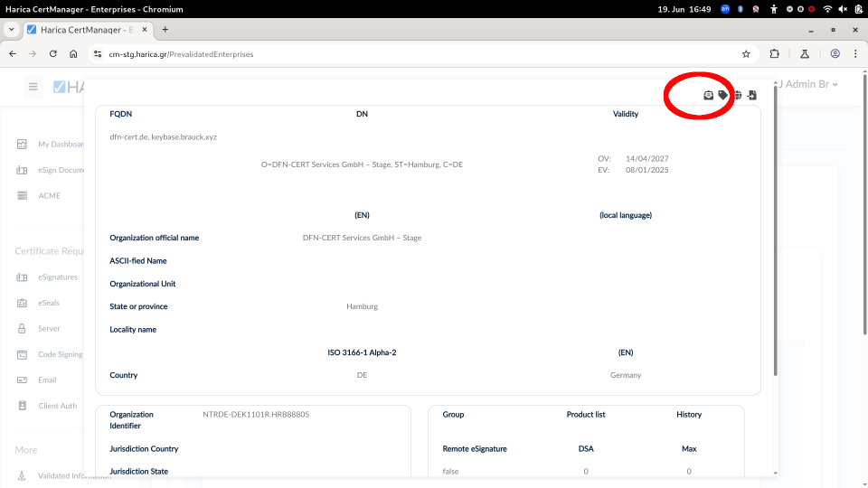
Task: Click the My Dashboard sidebar icon
Action: point(22,145)
